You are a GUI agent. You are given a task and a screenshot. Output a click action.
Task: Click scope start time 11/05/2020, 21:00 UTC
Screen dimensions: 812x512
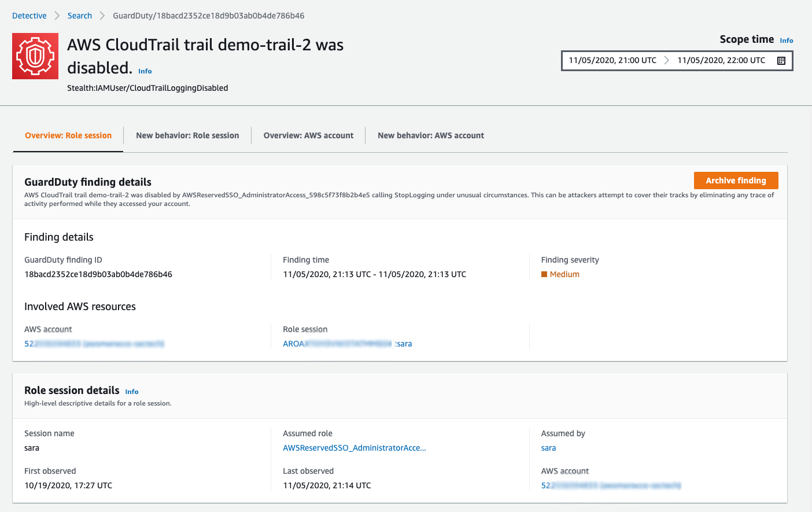(x=612, y=60)
